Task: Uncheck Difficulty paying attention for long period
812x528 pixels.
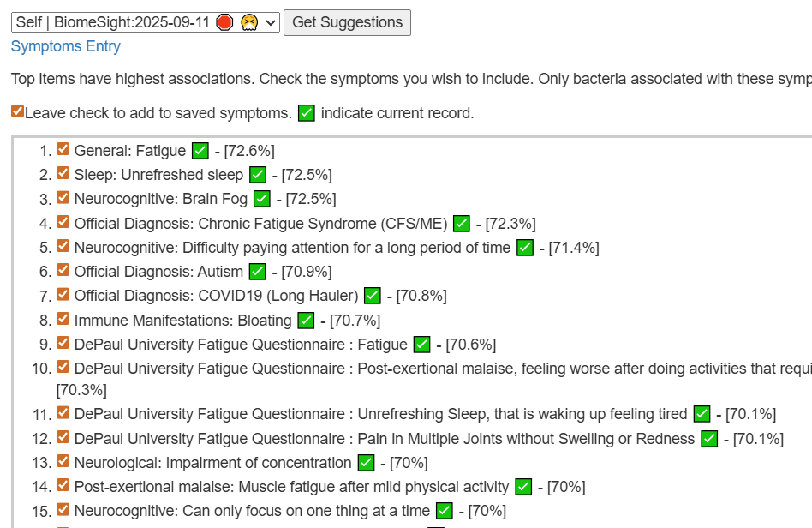Action: click(x=63, y=247)
